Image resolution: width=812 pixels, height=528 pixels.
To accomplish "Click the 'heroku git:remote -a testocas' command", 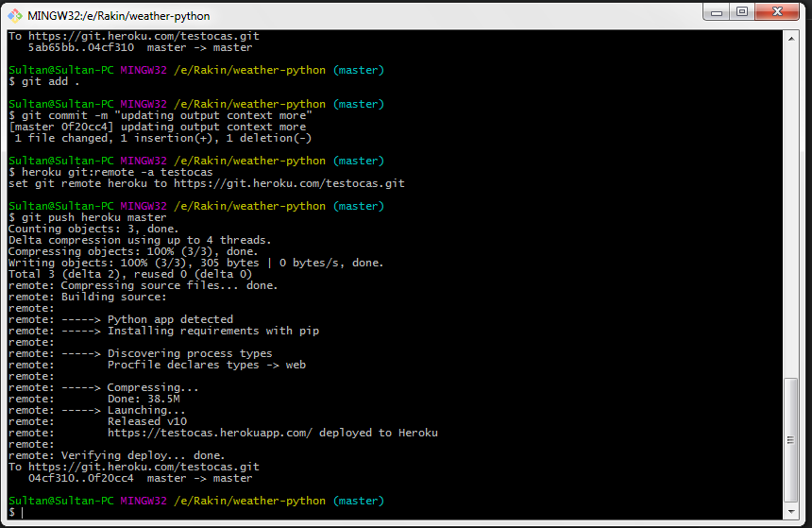I will click(110, 172).
